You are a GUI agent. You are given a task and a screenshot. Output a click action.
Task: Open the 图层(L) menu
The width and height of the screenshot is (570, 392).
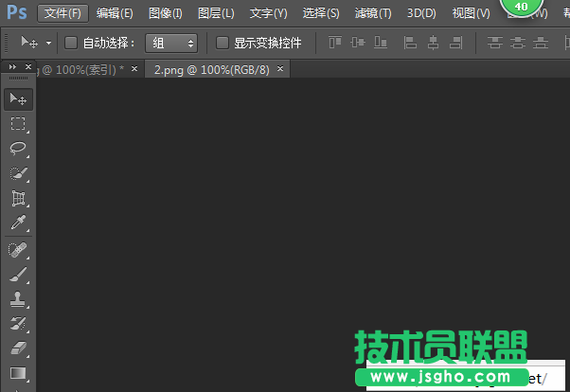216,13
